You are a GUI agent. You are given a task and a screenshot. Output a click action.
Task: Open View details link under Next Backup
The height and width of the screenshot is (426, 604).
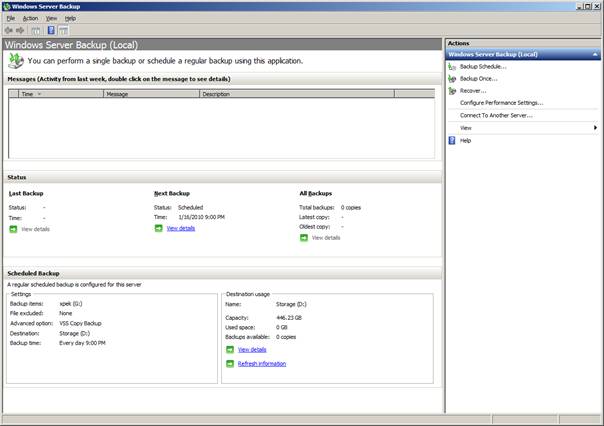(181, 228)
